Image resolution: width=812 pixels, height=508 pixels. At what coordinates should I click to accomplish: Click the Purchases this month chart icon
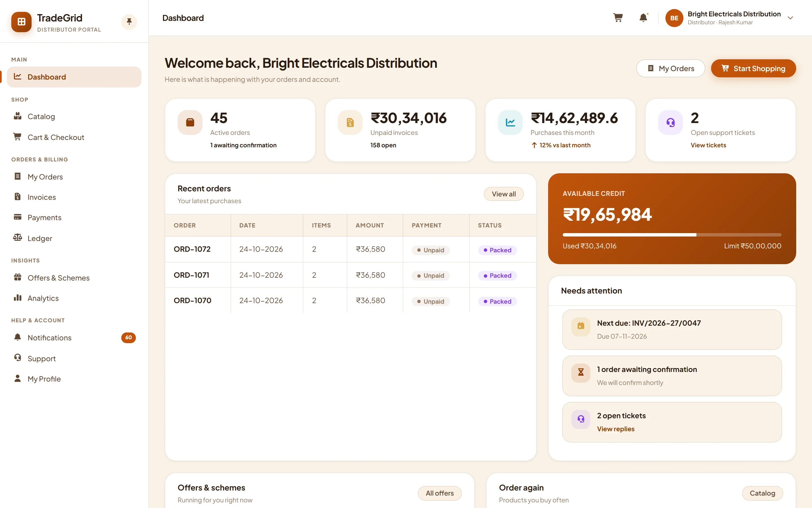[510, 122]
